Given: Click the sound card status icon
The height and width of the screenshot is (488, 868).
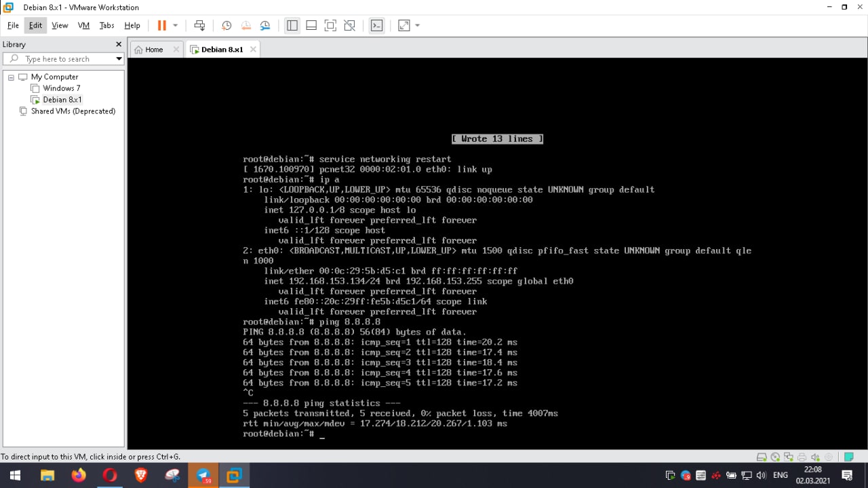Looking at the screenshot, I should pyautogui.click(x=814, y=457).
